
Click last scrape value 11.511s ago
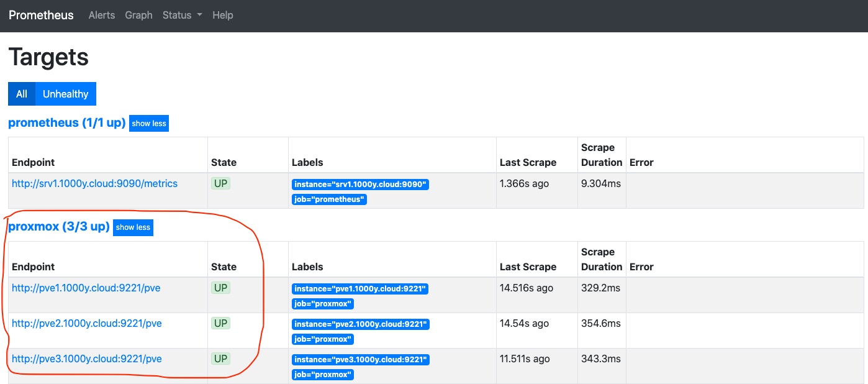525,359
